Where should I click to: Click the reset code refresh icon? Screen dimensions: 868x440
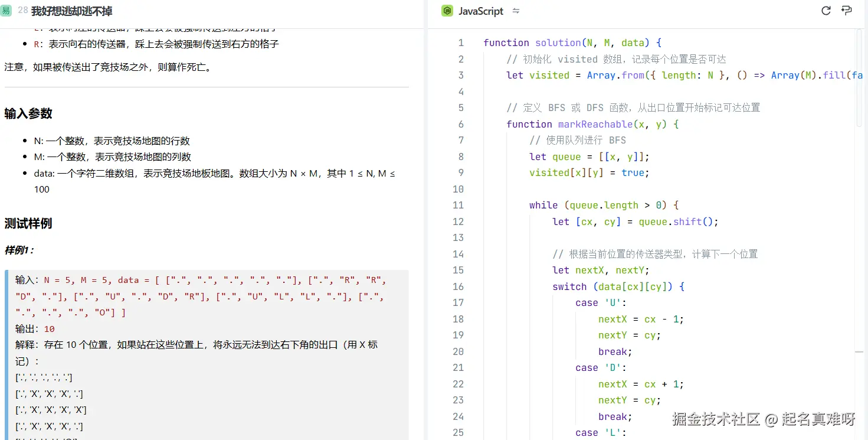(826, 11)
